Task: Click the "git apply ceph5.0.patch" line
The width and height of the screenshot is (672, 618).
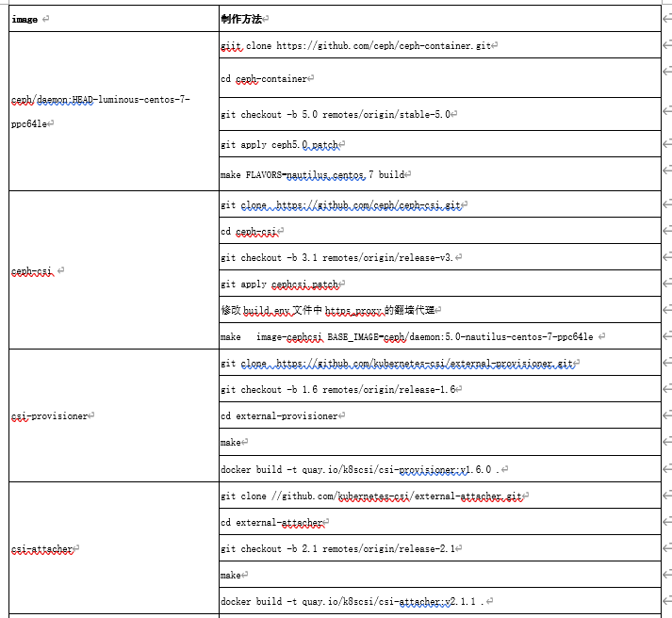Action: (x=280, y=145)
